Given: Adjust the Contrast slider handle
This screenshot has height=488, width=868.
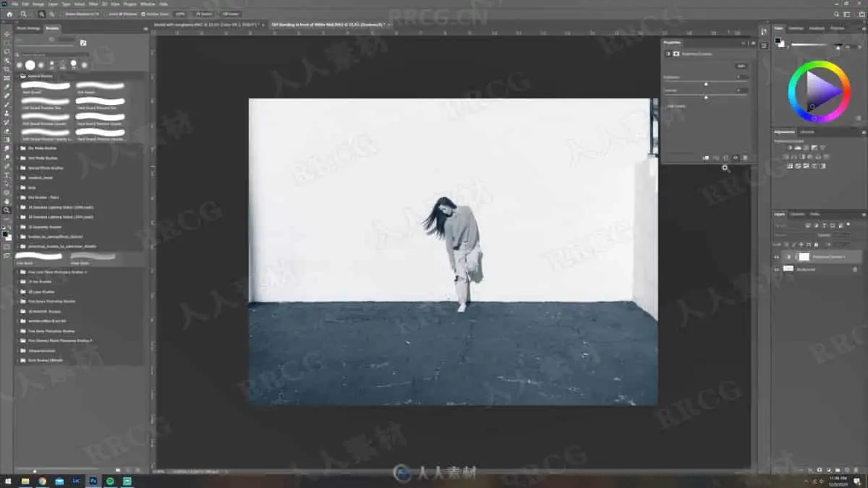Looking at the screenshot, I should [x=706, y=98].
